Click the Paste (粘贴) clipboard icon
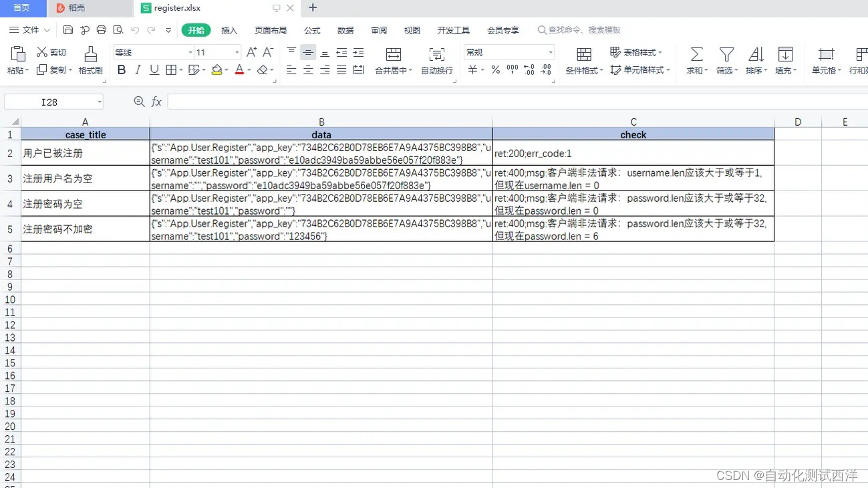Screen dimensions: 868x488 click(18, 53)
